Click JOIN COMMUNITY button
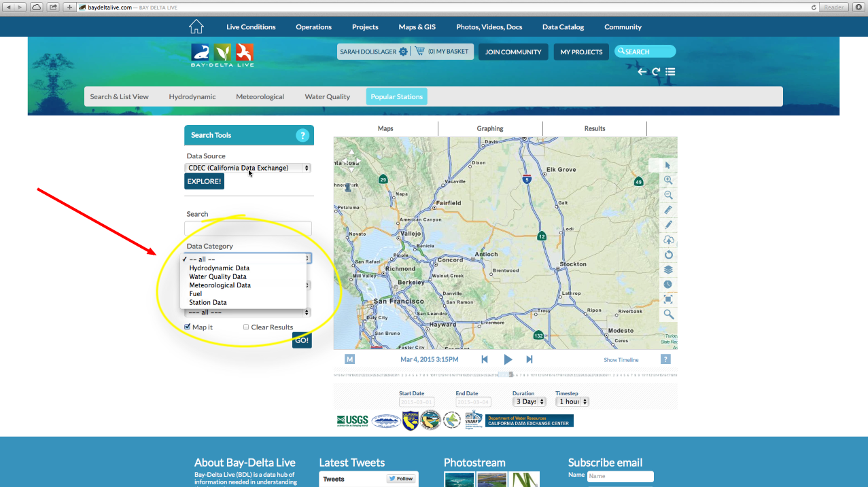 (x=513, y=52)
